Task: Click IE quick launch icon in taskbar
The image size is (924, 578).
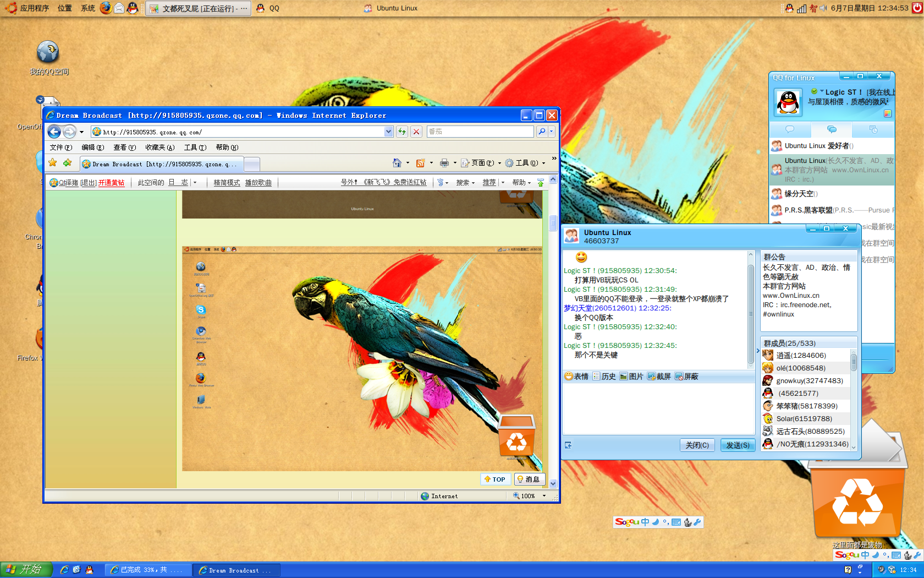Action: pos(64,570)
